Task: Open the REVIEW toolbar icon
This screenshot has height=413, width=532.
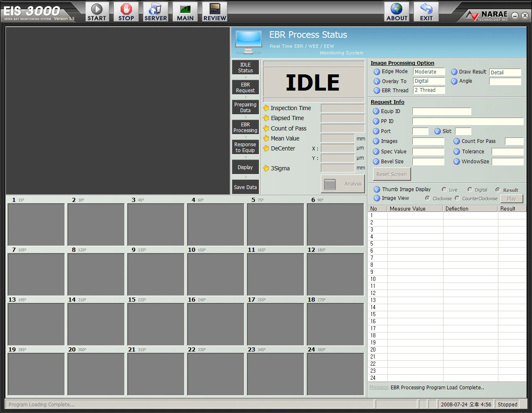Action: (x=214, y=12)
